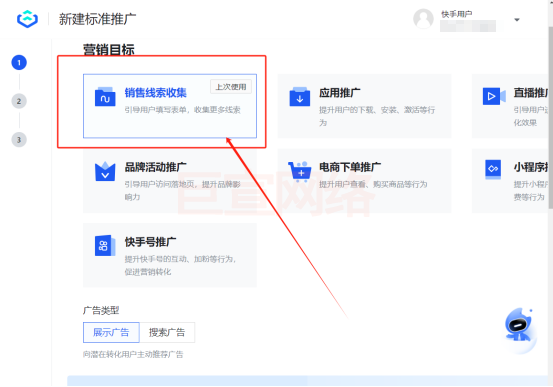Select 电商下单推广 marketing goal card
553x387 pixels.
(x=364, y=181)
